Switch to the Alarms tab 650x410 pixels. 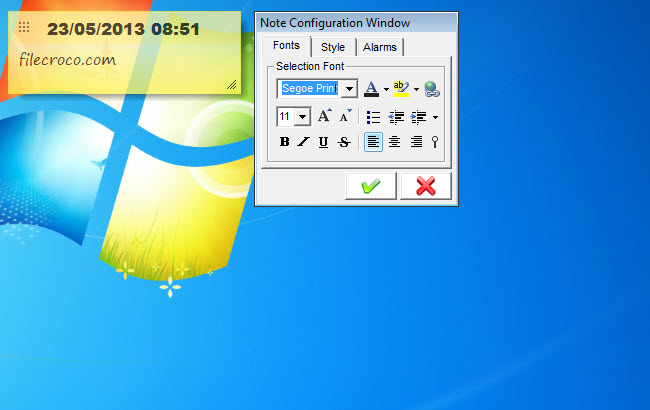[380, 47]
